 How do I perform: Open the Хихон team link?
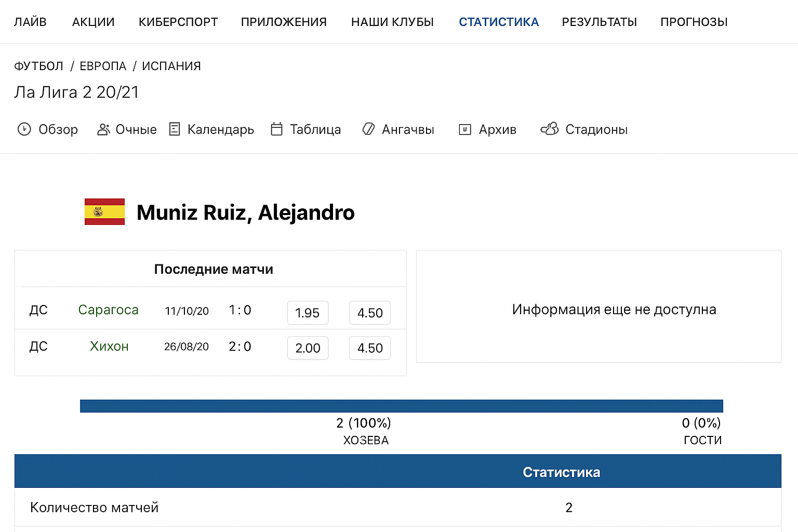(109, 347)
